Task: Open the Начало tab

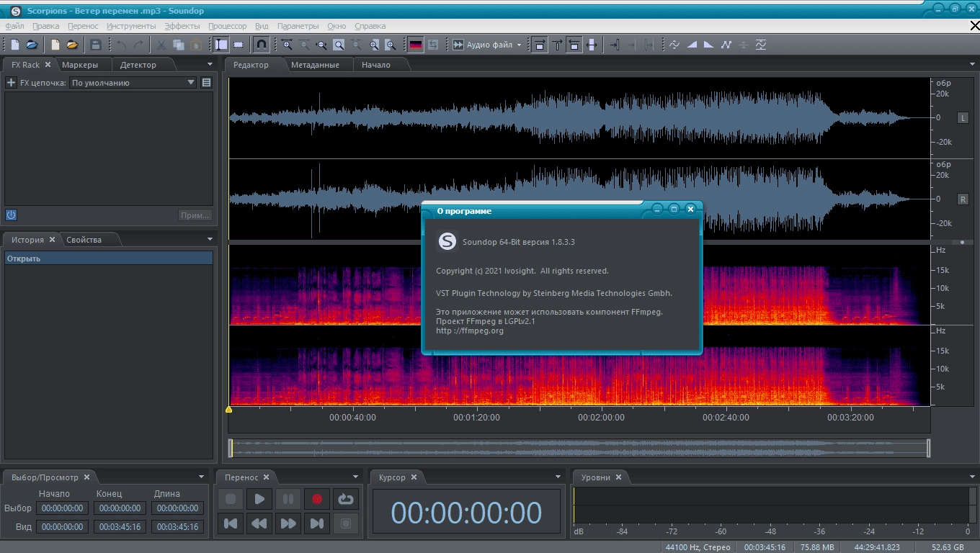Action: click(376, 65)
